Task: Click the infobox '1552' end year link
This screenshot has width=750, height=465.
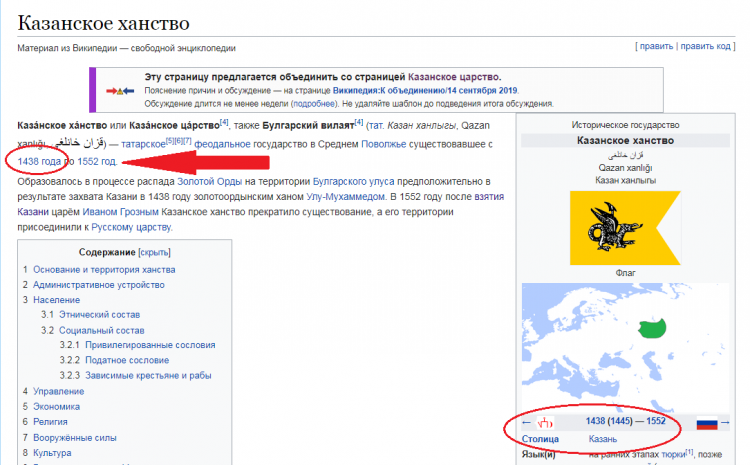Action: (656, 421)
